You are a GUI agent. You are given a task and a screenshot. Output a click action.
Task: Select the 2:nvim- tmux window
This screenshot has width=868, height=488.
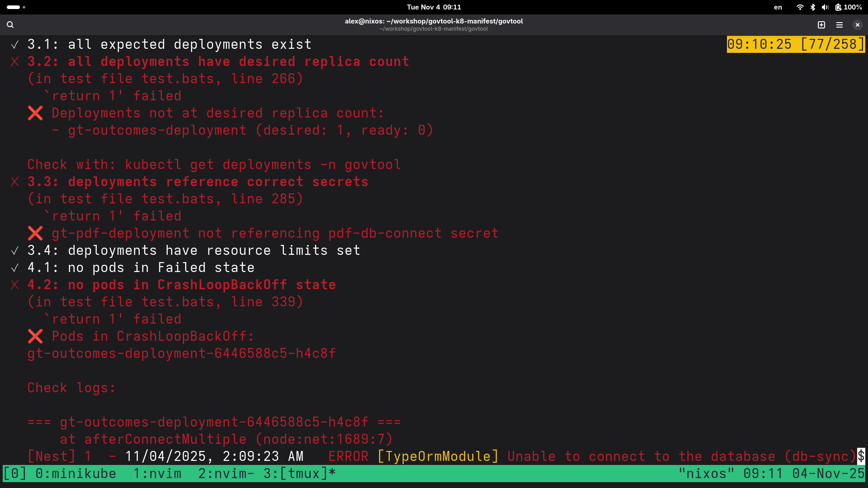point(226,474)
